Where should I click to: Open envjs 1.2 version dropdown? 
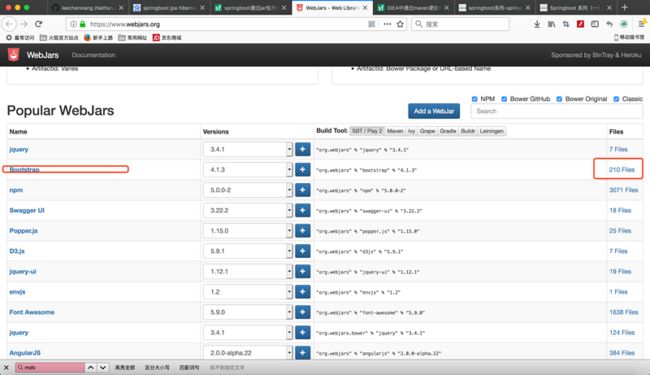[248, 291]
